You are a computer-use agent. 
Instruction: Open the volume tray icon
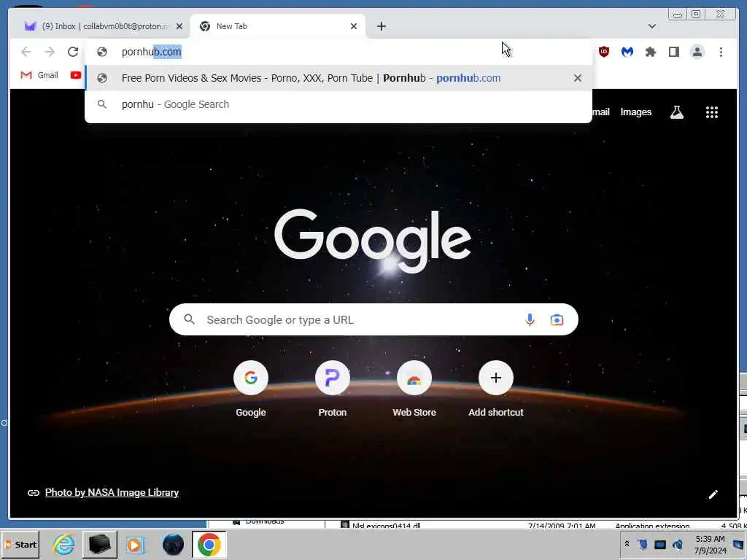tap(678, 544)
